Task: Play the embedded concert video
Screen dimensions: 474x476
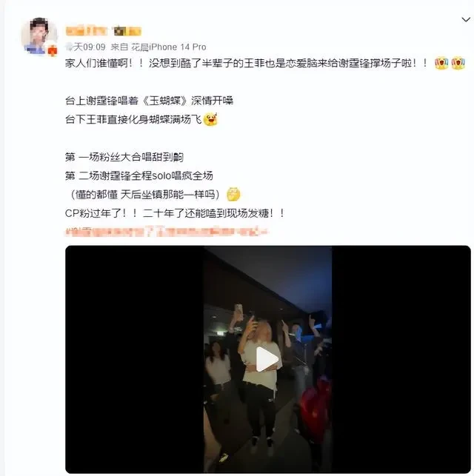Action: coord(267,360)
